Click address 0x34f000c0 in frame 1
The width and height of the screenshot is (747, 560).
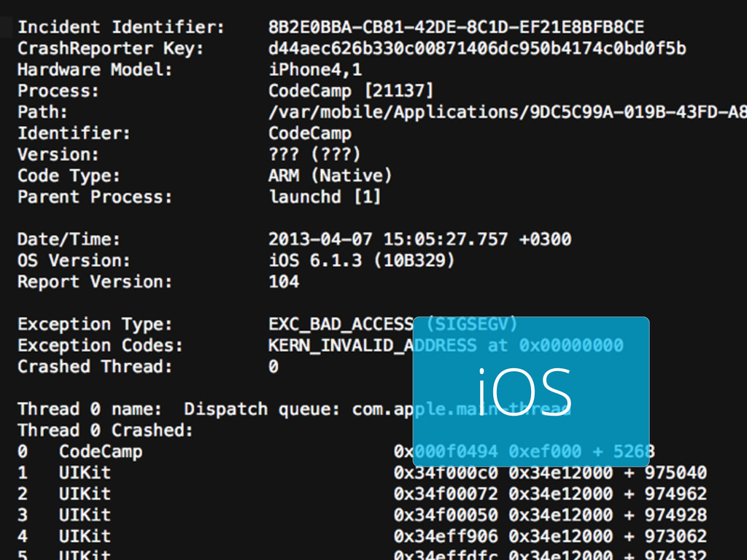(446, 472)
